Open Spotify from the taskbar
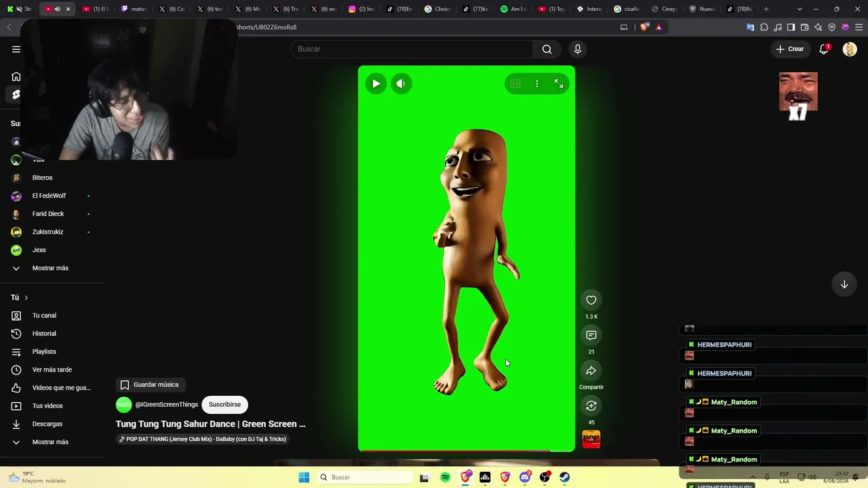The width and height of the screenshot is (868, 488). 445,477
